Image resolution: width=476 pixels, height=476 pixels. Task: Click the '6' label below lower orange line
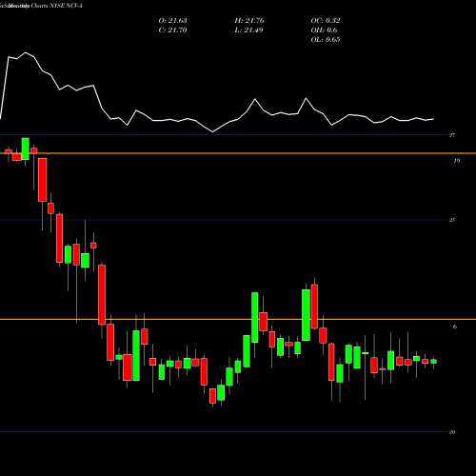pyautogui.click(x=455, y=327)
